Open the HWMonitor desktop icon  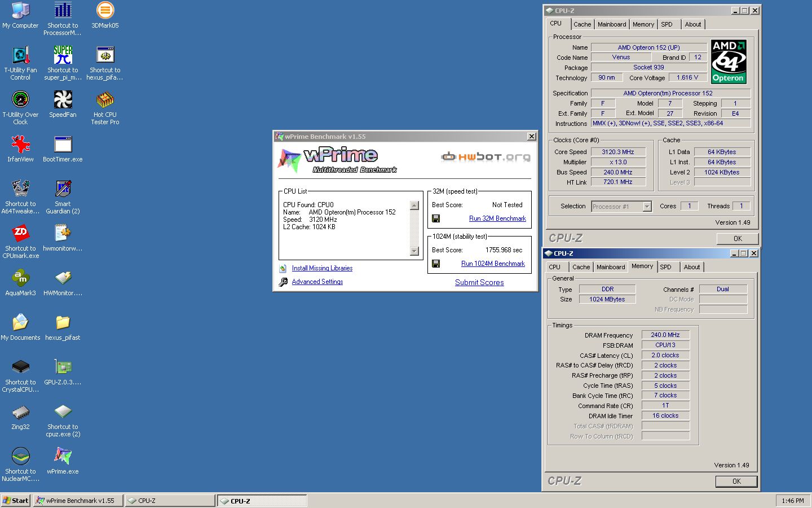[x=63, y=278]
